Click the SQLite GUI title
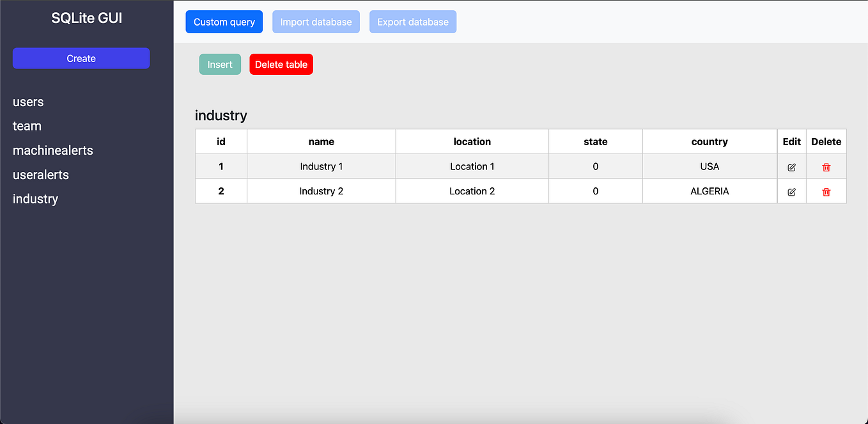 click(87, 17)
